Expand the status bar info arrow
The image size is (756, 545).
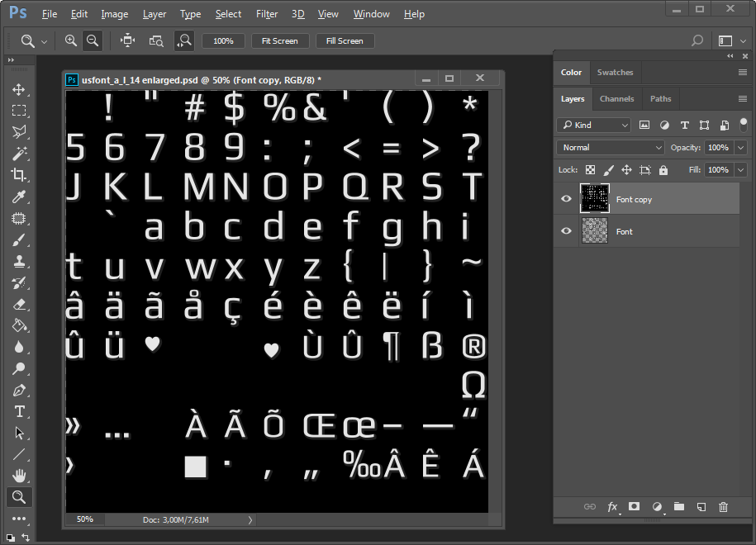coord(250,520)
